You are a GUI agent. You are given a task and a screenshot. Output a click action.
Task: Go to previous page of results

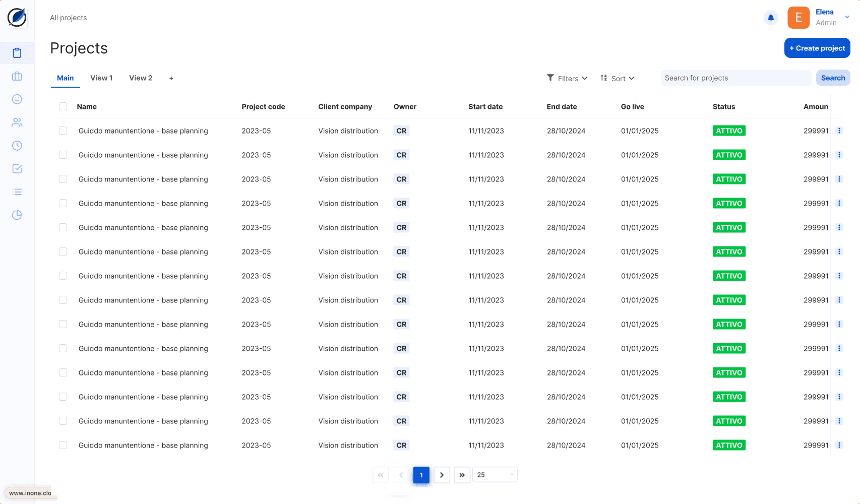point(401,475)
